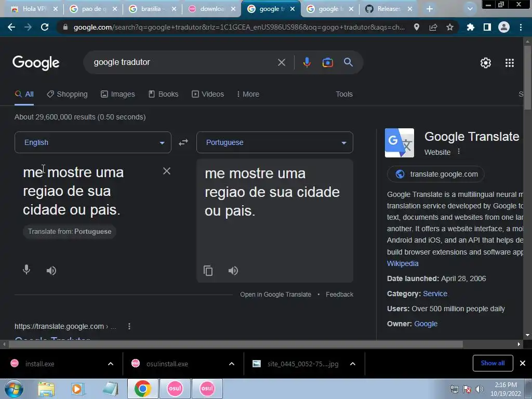Screen dimensions: 532x399
Task: Swap the translation languages
Action: pos(183,142)
